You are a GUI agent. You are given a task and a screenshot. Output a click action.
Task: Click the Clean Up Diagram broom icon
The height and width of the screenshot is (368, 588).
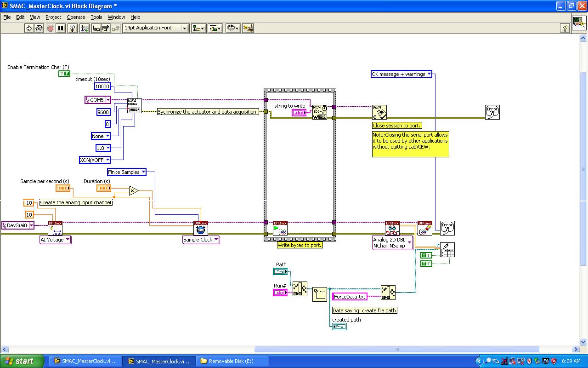[248, 28]
